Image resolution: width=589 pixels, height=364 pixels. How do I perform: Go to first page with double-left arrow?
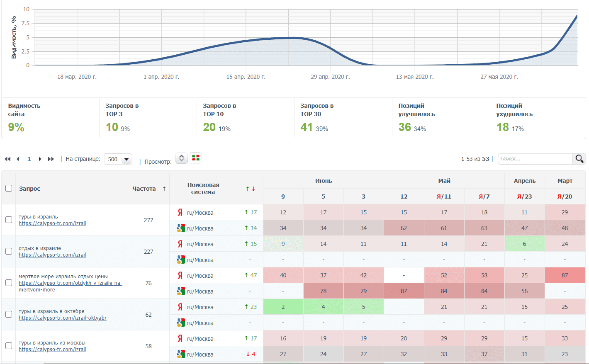pos(7,159)
